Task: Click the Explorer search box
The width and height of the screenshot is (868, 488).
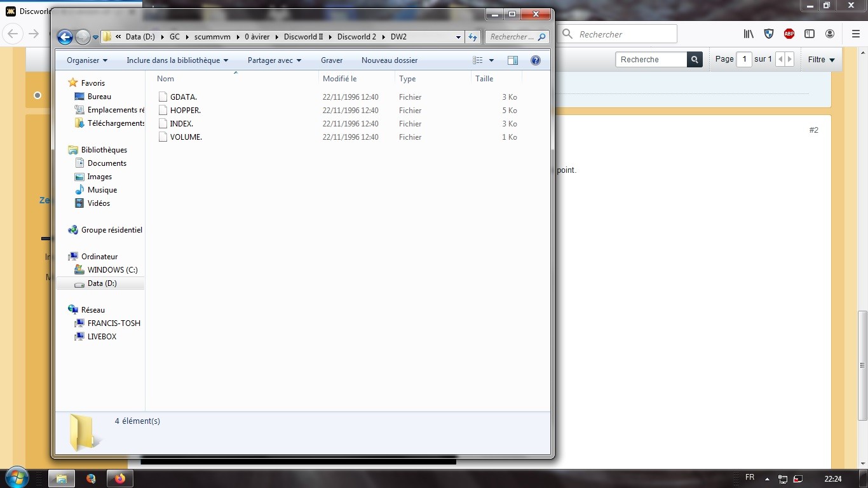Action: pyautogui.click(x=517, y=37)
